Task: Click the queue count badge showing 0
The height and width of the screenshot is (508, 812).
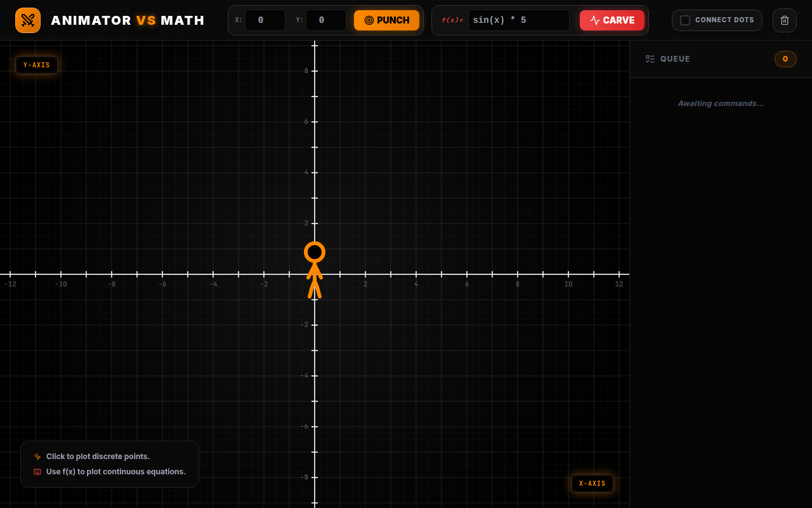Action: (x=785, y=59)
